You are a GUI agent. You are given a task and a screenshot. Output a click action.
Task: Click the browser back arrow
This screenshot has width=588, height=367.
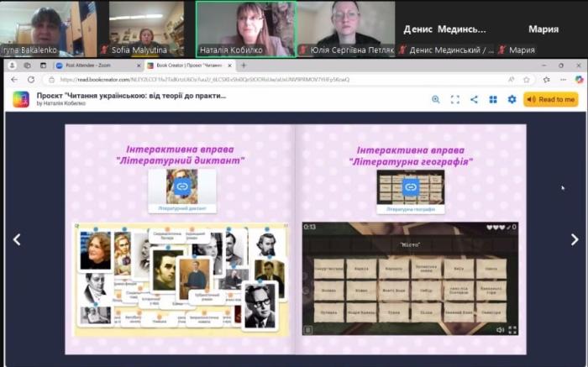[x=13, y=80]
